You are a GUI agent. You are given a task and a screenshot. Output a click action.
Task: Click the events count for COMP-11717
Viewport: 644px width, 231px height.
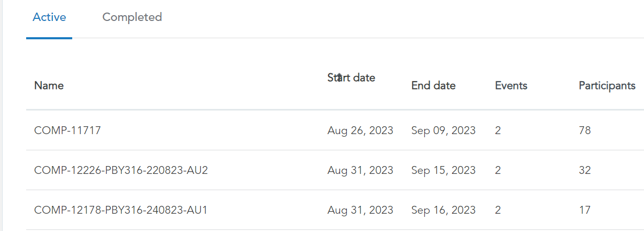click(498, 130)
